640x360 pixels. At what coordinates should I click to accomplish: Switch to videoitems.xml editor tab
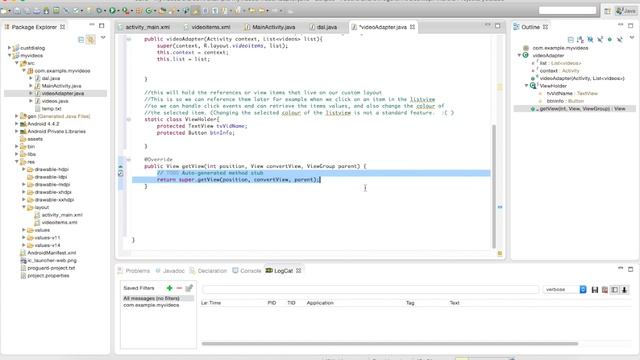pos(210,27)
